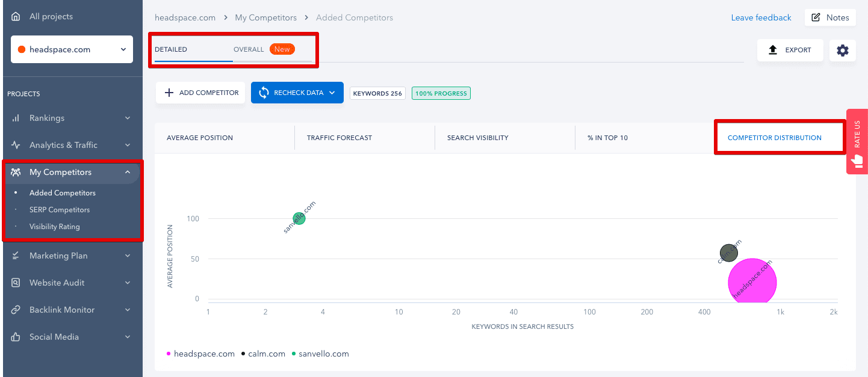
Task: Click the green sanvello.com bubble
Action: [299, 218]
